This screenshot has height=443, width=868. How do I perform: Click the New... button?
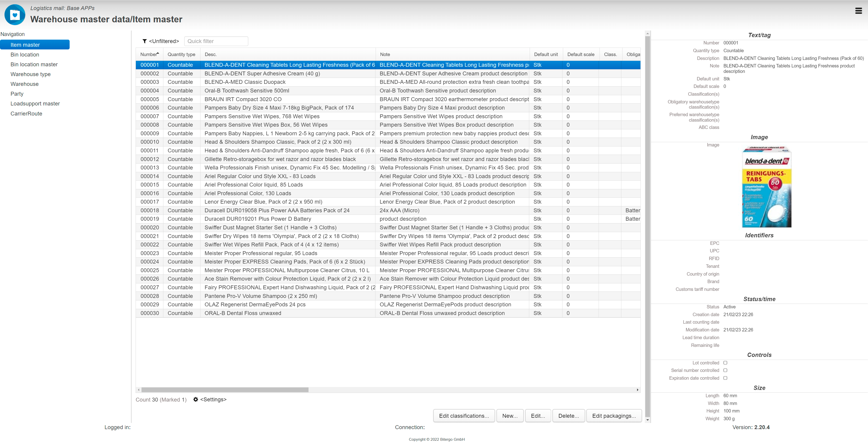click(510, 416)
